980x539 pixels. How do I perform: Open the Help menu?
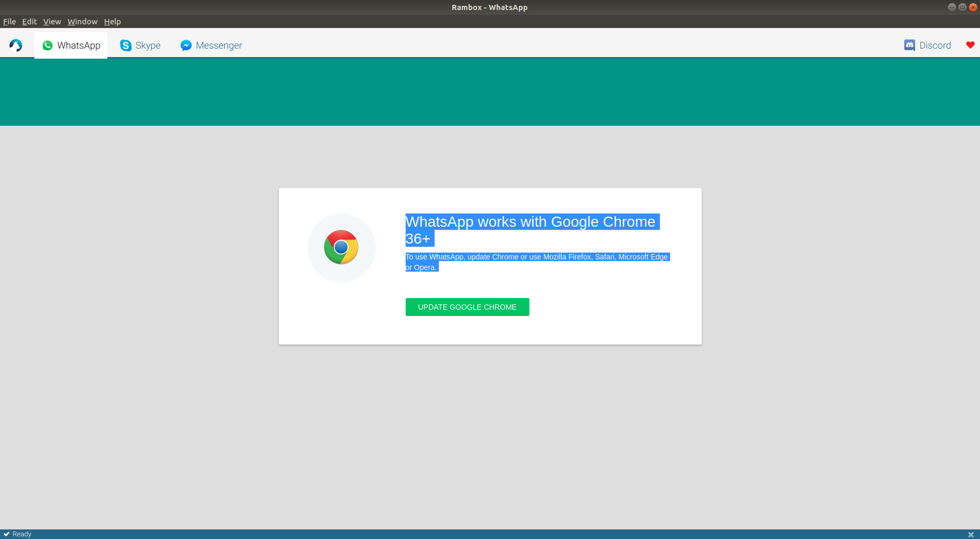[113, 22]
